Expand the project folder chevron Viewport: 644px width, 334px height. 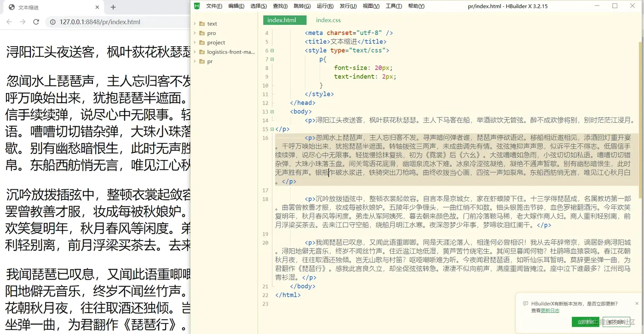[195, 42]
